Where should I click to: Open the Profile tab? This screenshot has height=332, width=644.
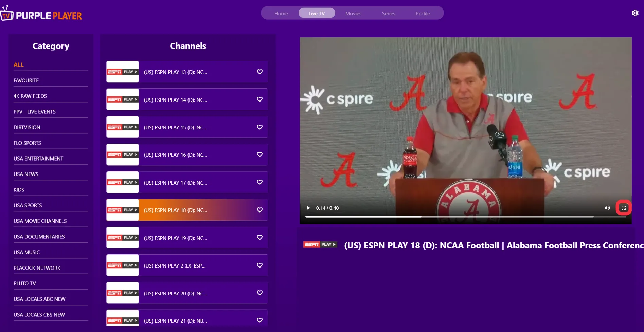tap(423, 13)
